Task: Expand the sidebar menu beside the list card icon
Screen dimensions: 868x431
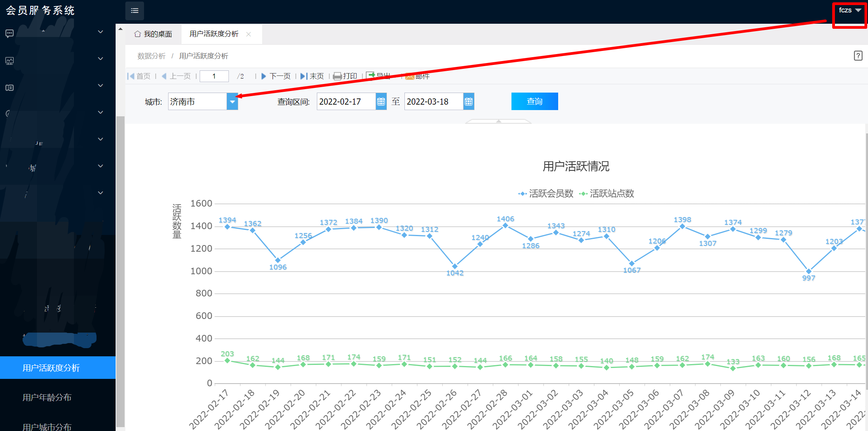Action: point(100,86)
